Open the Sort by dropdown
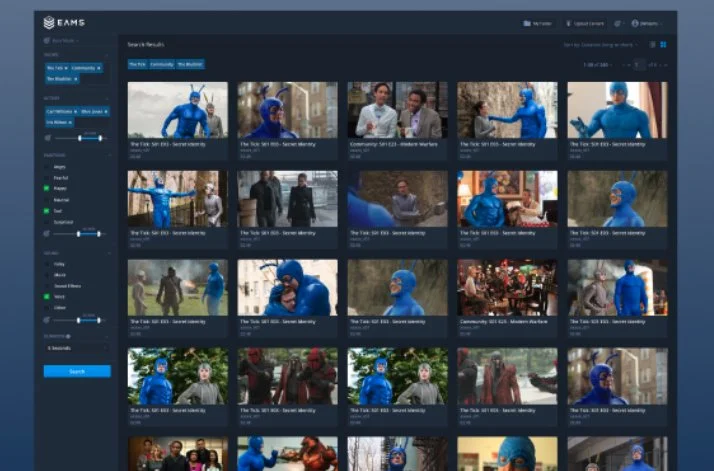The image size is (714, 471). 601,45
